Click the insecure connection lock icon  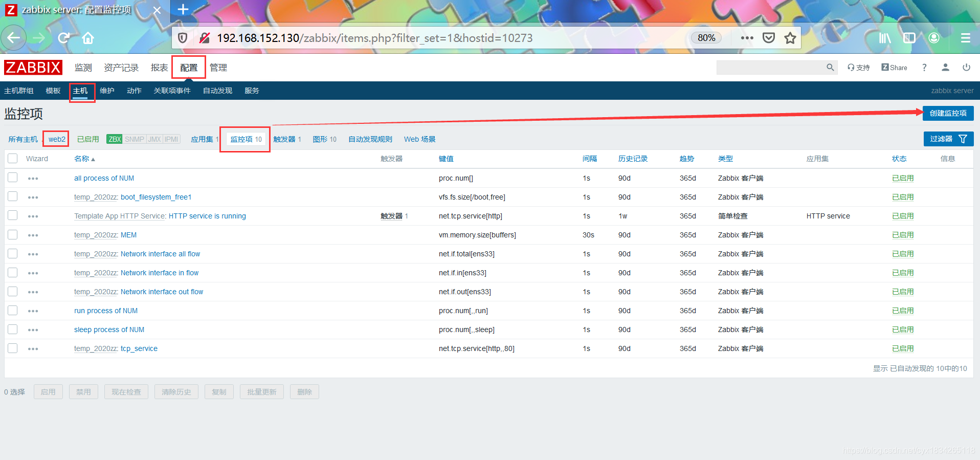point(205,38)
